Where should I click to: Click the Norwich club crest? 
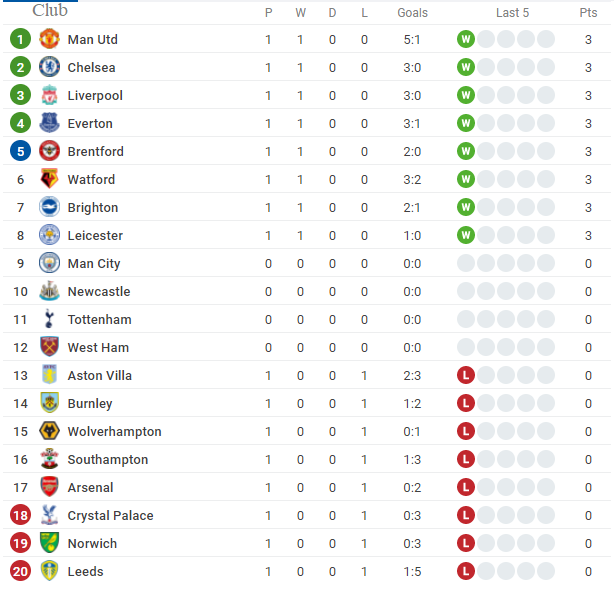point(49,543)
